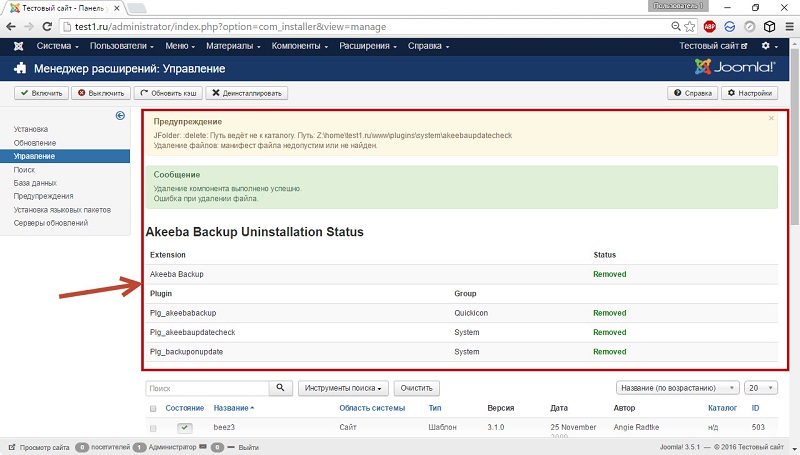Click the Joomla logo icon in the top menu
800x455 pixels.
tap(19, 46)
